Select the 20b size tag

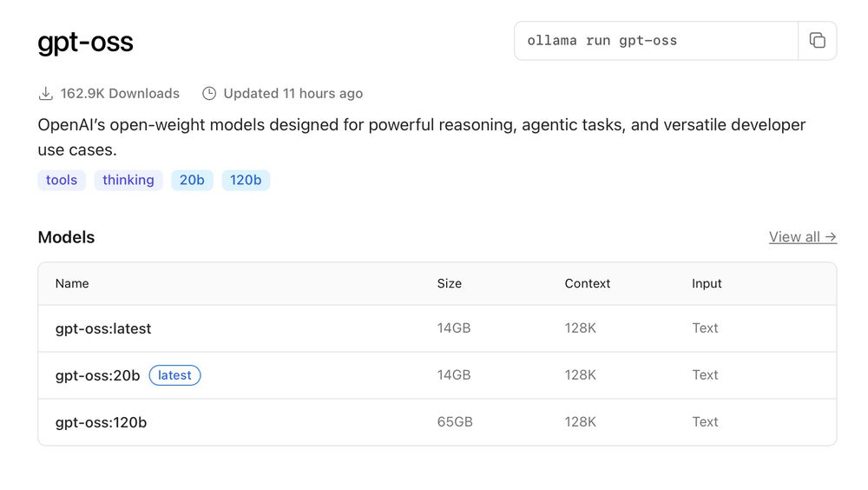click(192, 180)
